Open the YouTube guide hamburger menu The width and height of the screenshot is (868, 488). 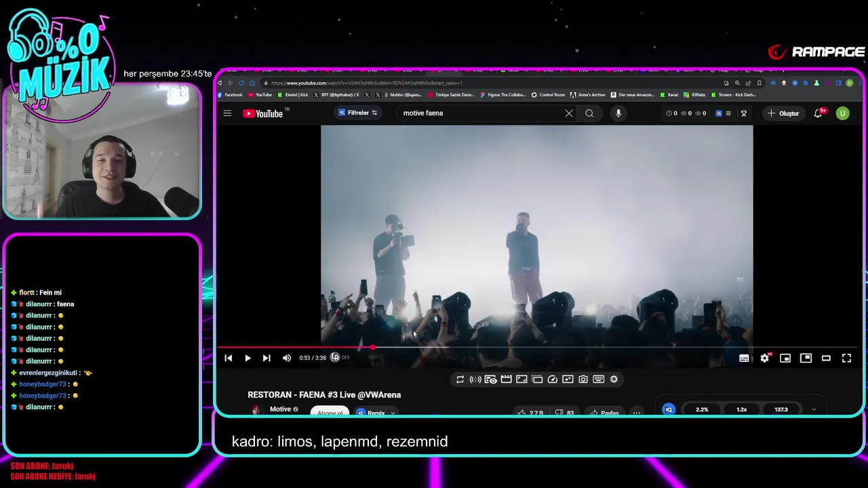[227, 113]
